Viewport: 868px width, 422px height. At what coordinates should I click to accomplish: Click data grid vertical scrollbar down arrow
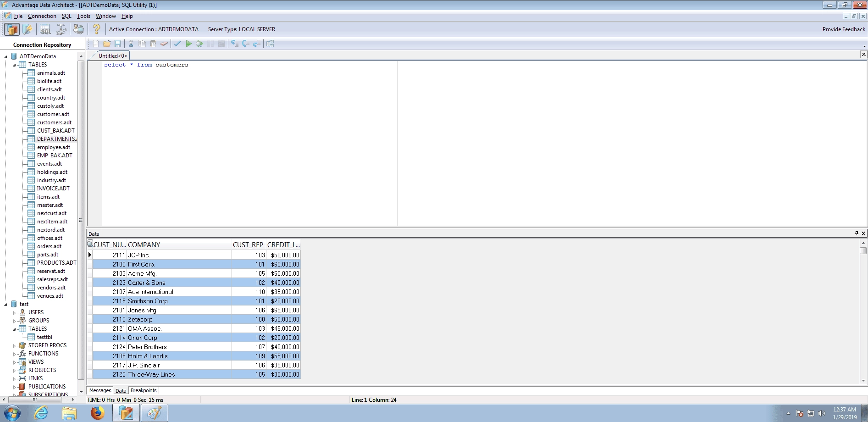[x=863, y=380]
